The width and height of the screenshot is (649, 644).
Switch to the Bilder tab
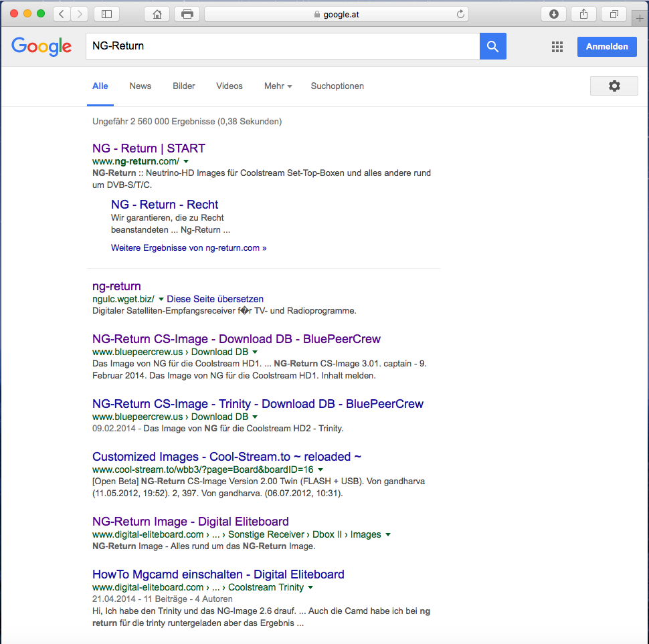184,86
